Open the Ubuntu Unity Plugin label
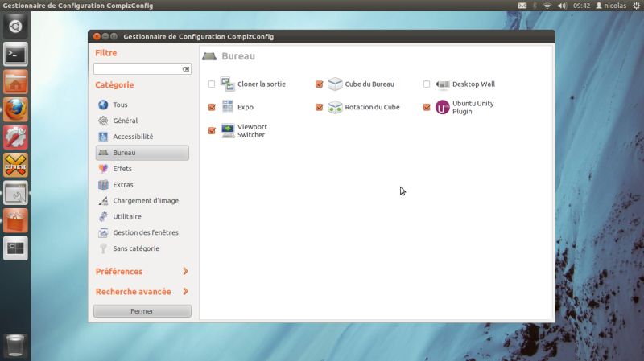 point(473,108)
